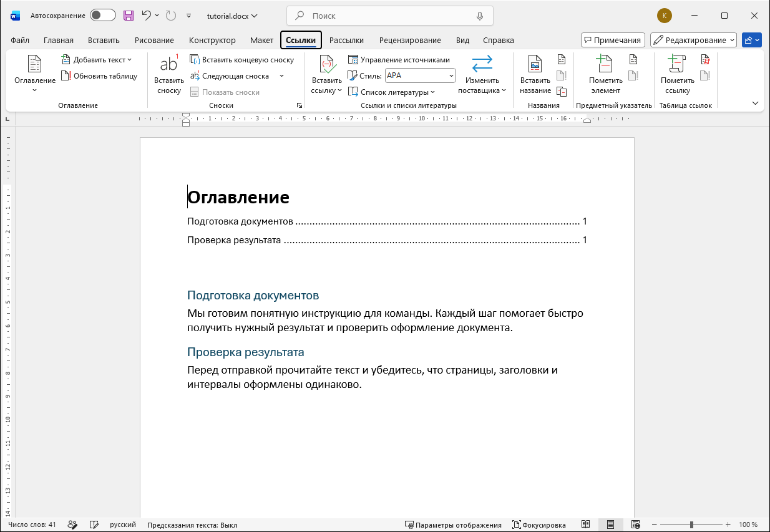Image resolution: width=770 pixels, height=532 pixels.
Task: Switch to the Конструктор tab
Action: coord(212,40)
